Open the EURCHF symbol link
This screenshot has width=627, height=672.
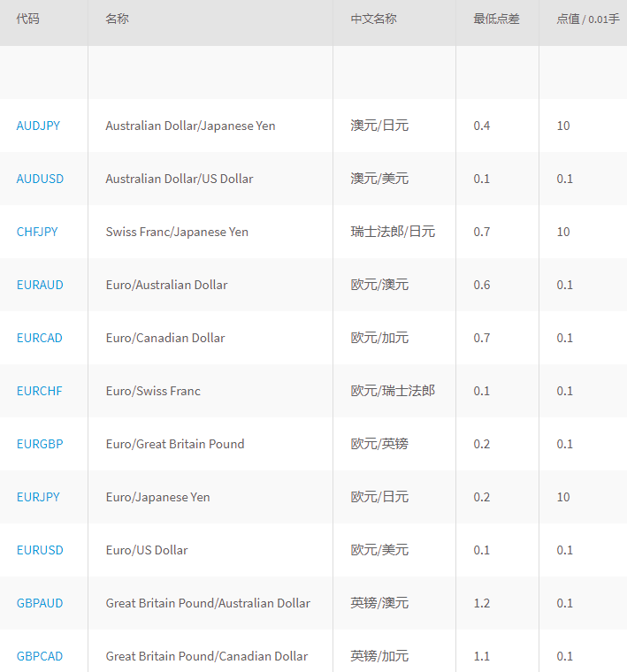(40, 391)
